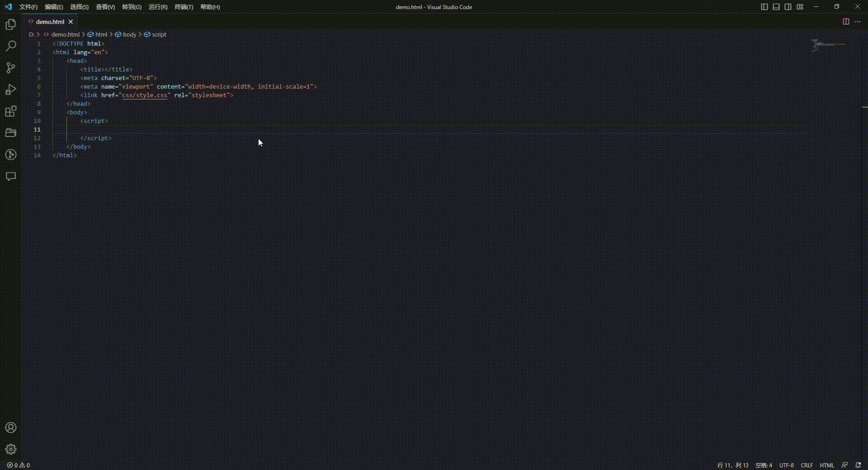Screen dimensions: 868x470
Task: Click the HTML language mode in status bar
Action: [x=826, y=465]
